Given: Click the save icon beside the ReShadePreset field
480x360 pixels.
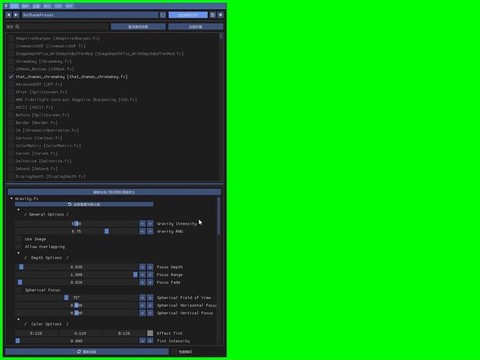Looking at the screenshot, I should pyautogui.click(x=213, y=15).
